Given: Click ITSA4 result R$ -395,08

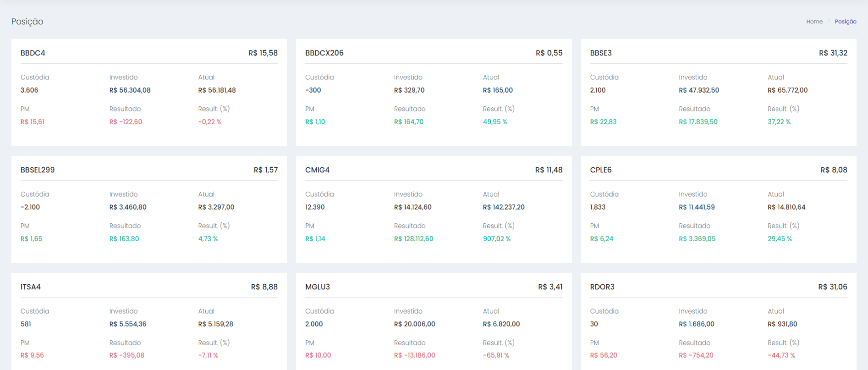Looking at the screenshot, I should tap(127, 355).
